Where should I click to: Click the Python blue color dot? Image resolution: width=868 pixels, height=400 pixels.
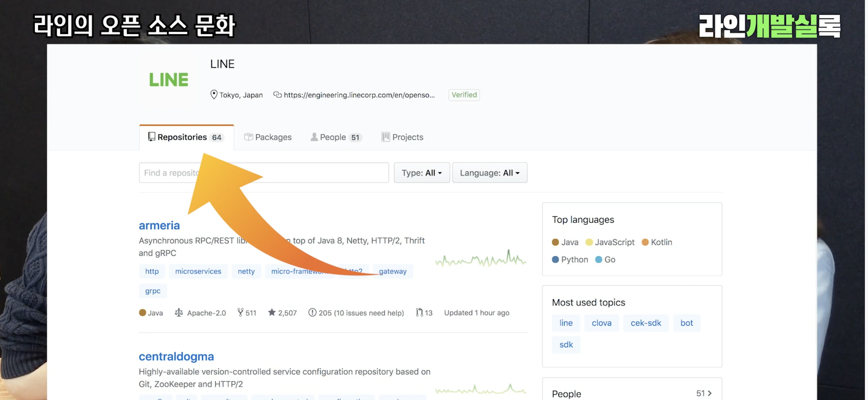click(555, 260)
